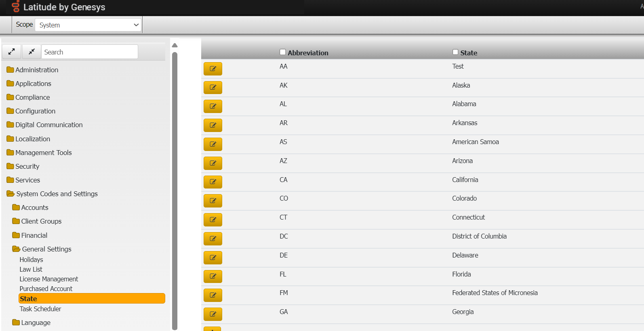Open edit for the Florida row
The width and height of the screenshot is (644, 331).
pyautogui.click(x=213, y=276)
